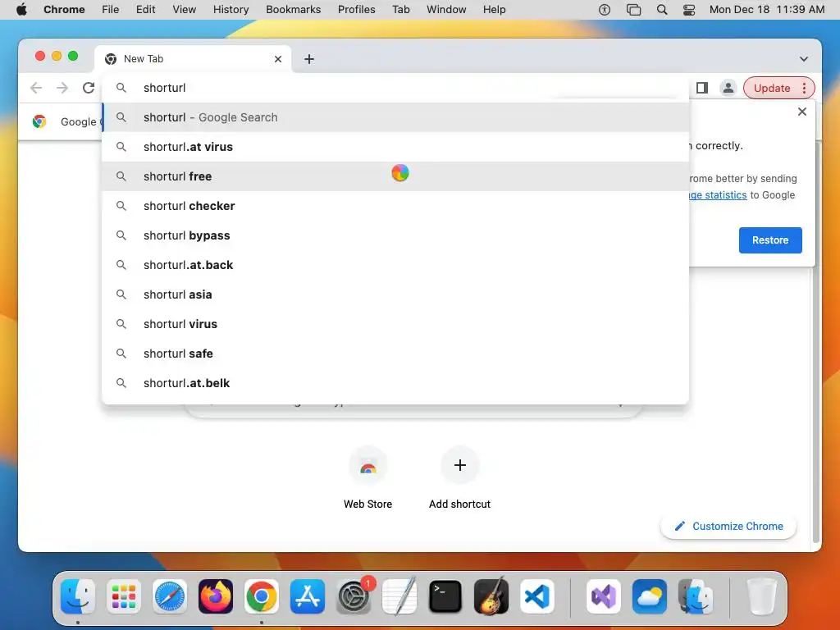
Task: Open Spotlight search in menu bar
Action: point(662,9)
